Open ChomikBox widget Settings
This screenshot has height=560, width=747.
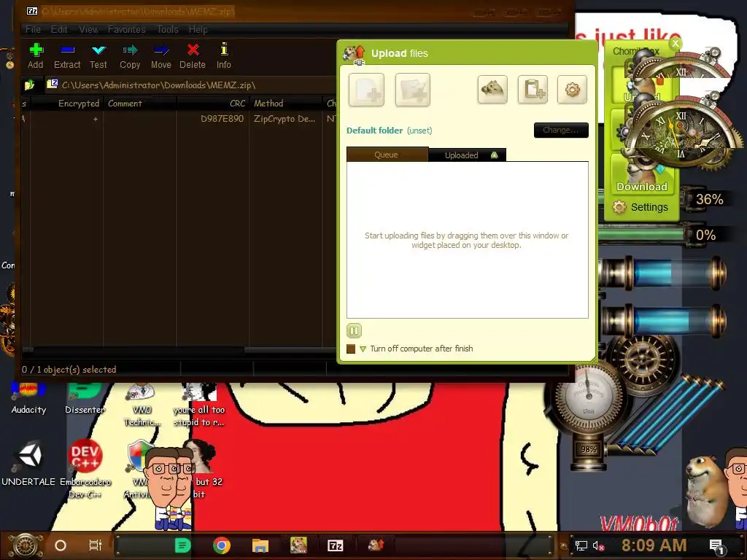coord(641,207)
